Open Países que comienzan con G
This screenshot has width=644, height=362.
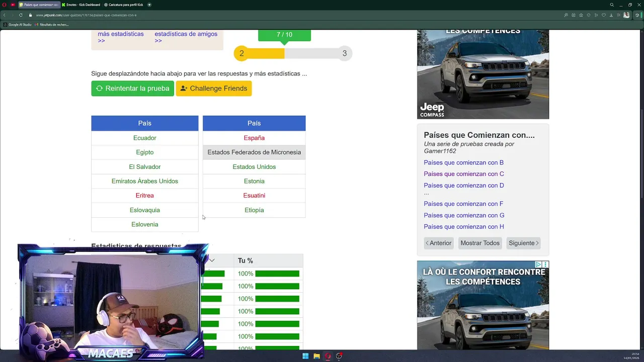[x=464, y=215]
